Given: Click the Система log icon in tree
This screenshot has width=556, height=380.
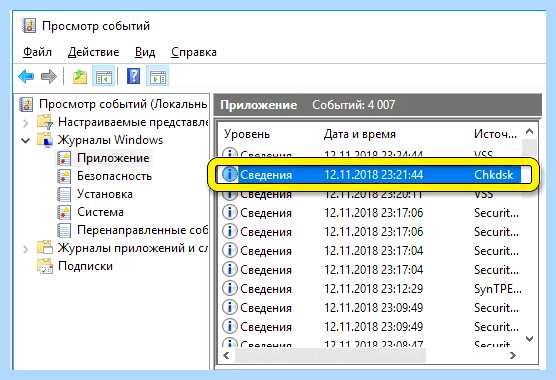Looking at the screenshot, I should coord(64,212).
